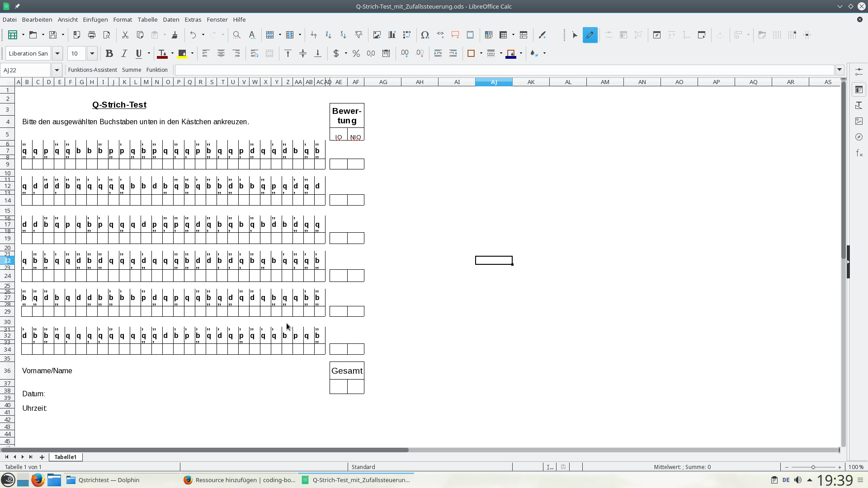Click the percent format icon
This screenshot has height=488, width=868.
point(356,53)
